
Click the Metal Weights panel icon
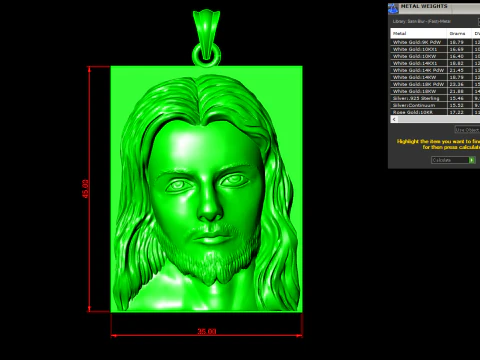click(x=394, y=9)
